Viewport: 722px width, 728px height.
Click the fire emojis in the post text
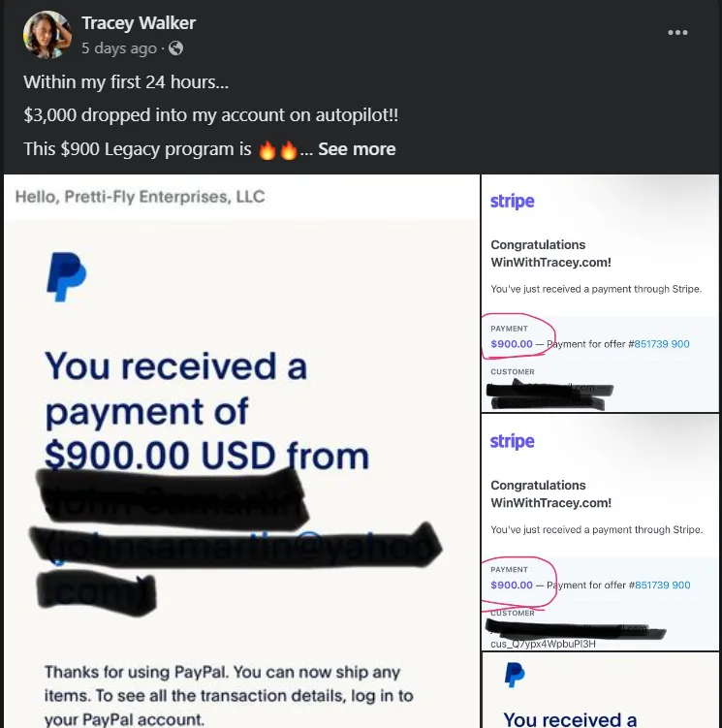278,149
